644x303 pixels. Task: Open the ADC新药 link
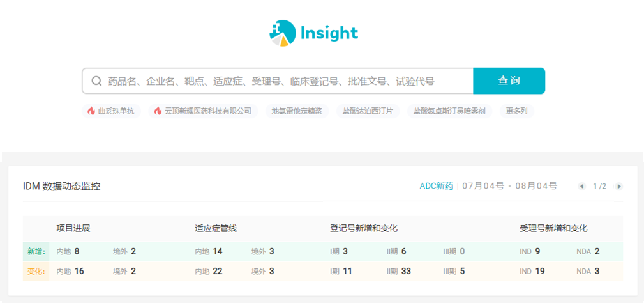pyautogui.click(x=436, y=186)
